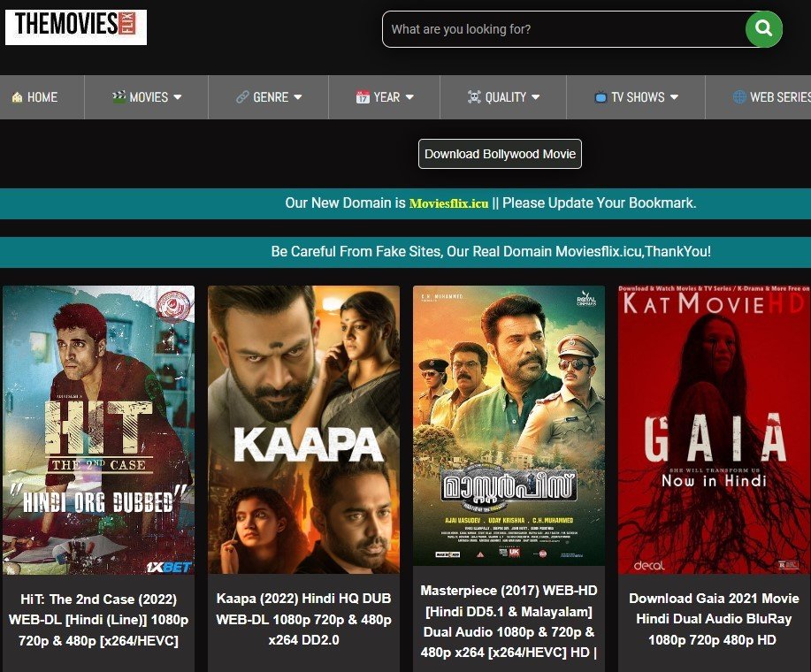Click the chain link icon beside Genre
811x672 pixels.
tap(242, 97)
